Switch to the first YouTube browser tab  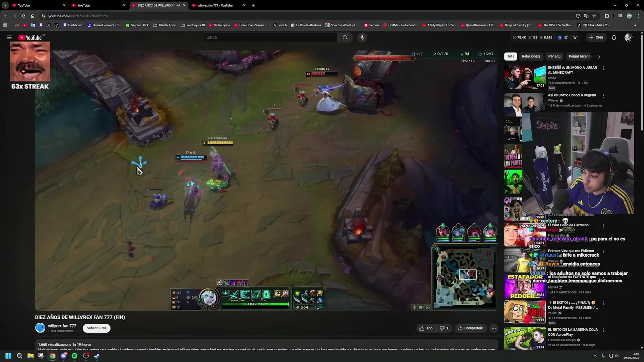(x=38, y=5)
